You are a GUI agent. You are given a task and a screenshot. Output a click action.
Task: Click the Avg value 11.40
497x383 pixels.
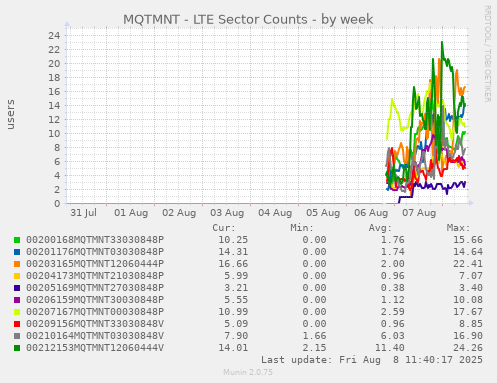point(390,348)
